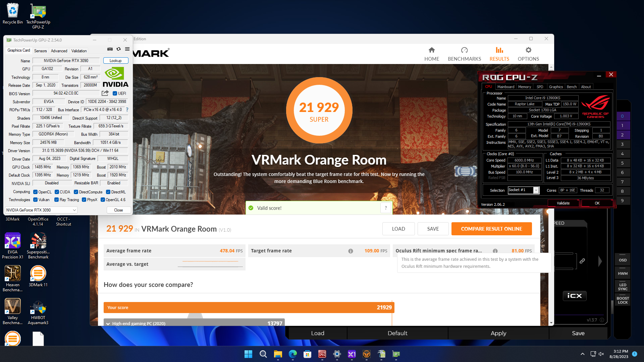Switch to GPU-Z Validation tab
Screen dimensions: 644x362
click(x=79, y=51)
